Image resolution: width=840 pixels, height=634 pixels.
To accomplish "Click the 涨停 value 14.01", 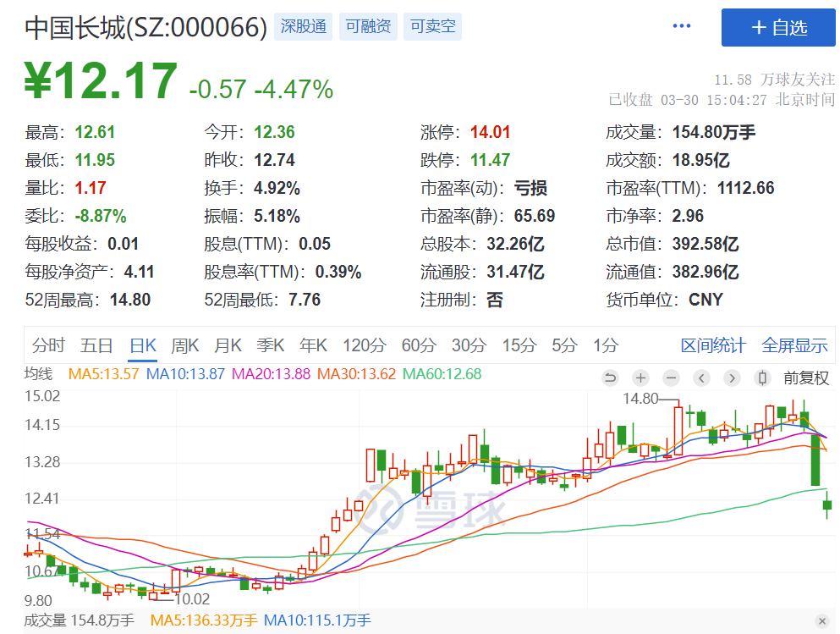I will tap(490, 132).
